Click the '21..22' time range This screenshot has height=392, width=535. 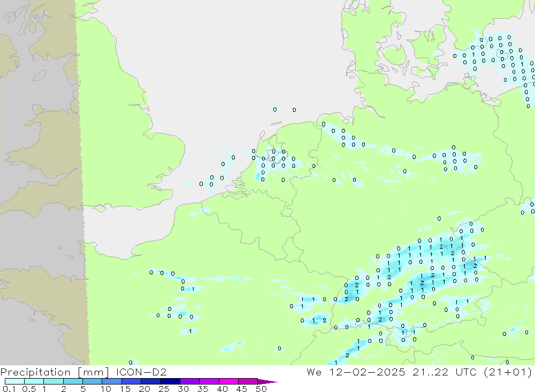[x=430, y=372]
